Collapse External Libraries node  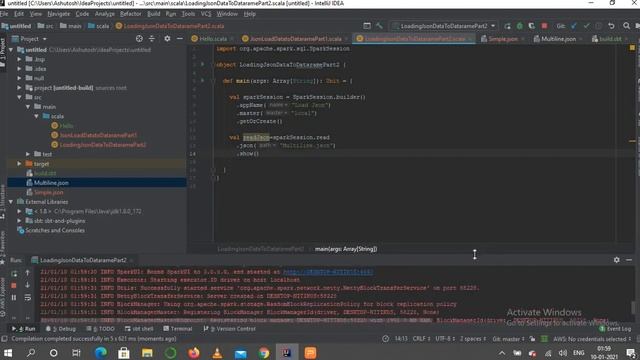11,202
